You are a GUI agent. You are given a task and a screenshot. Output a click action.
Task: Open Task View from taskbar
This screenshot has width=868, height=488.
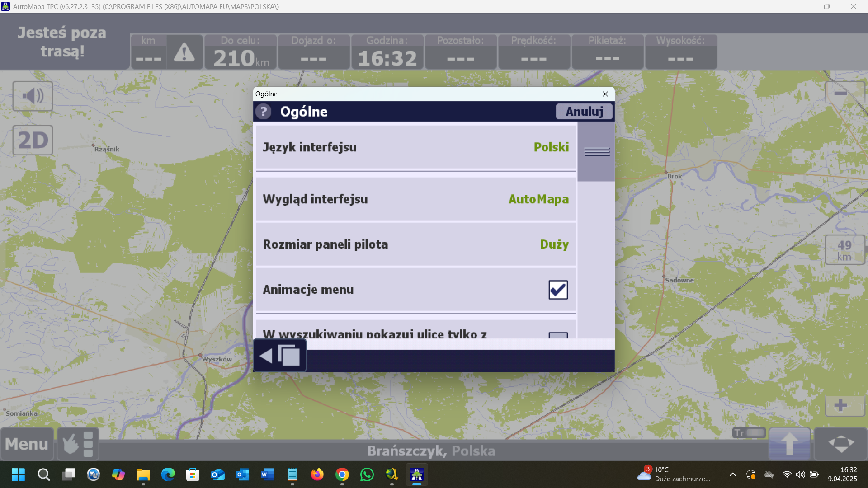69,474
